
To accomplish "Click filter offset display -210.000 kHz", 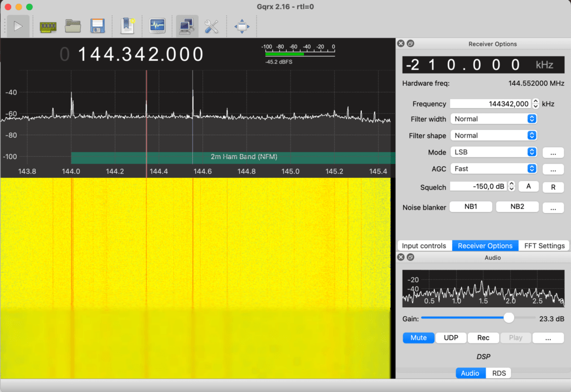I will [x=483, y=65].
